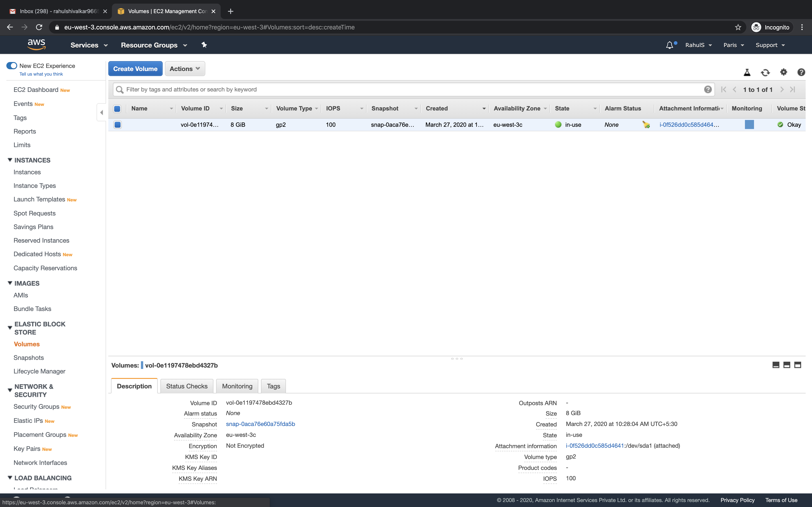
Task: Open the notifications bell icon
Action: [x=669, y=45]
